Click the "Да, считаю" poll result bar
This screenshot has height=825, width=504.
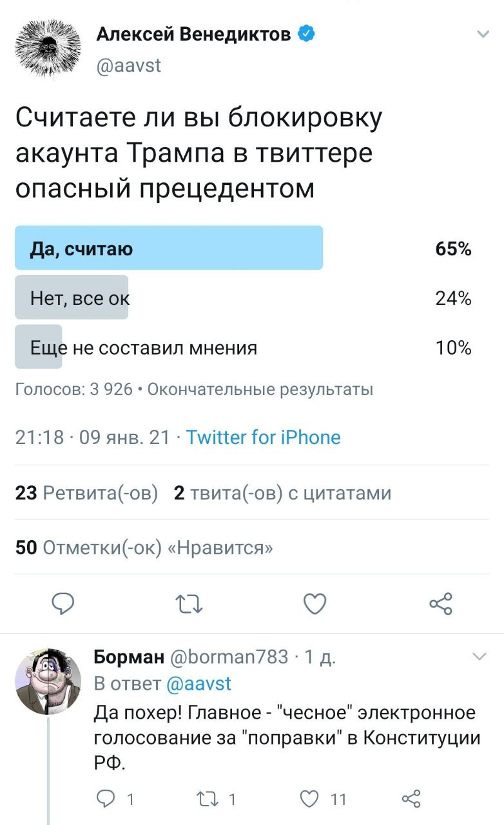[169, 248]
